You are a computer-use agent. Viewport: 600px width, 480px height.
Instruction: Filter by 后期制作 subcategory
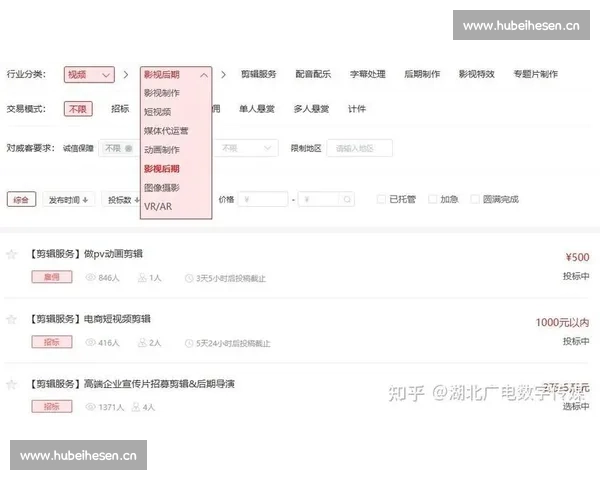click(x=422, y=74)
